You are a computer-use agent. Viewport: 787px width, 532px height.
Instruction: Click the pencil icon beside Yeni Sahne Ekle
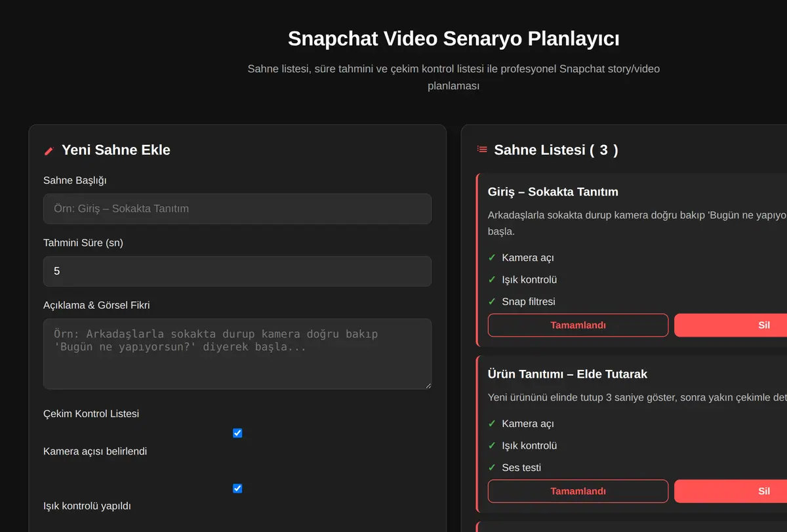tap(49, 151)
